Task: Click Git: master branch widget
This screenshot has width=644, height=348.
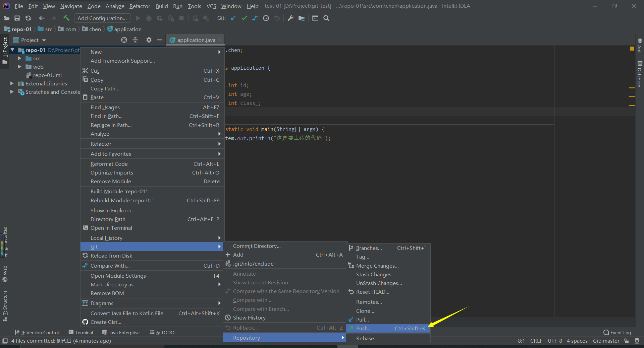Action: click(606, 341)
